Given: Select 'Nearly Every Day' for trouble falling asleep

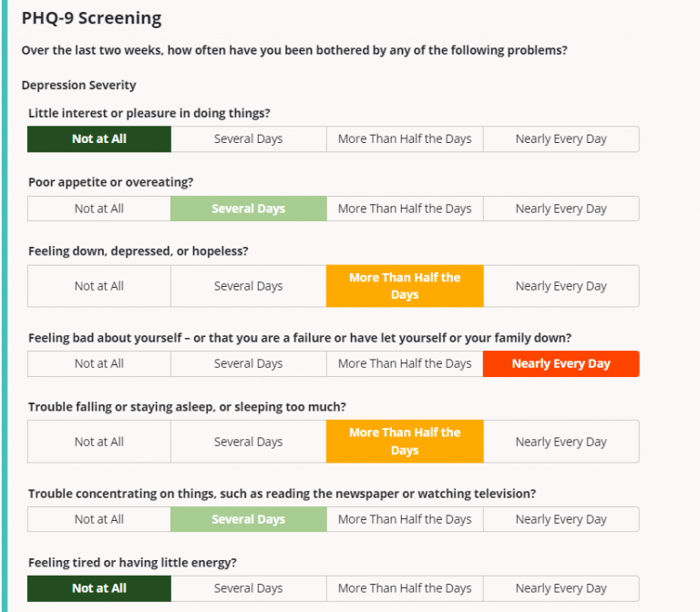Looking at the screenshot, I should (x=561, y=442).
